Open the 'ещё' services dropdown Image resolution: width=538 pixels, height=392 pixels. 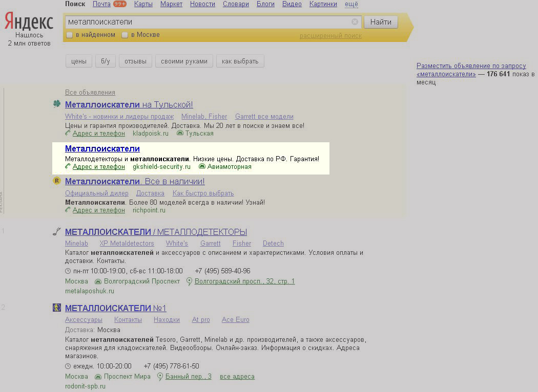pos(351,4)
